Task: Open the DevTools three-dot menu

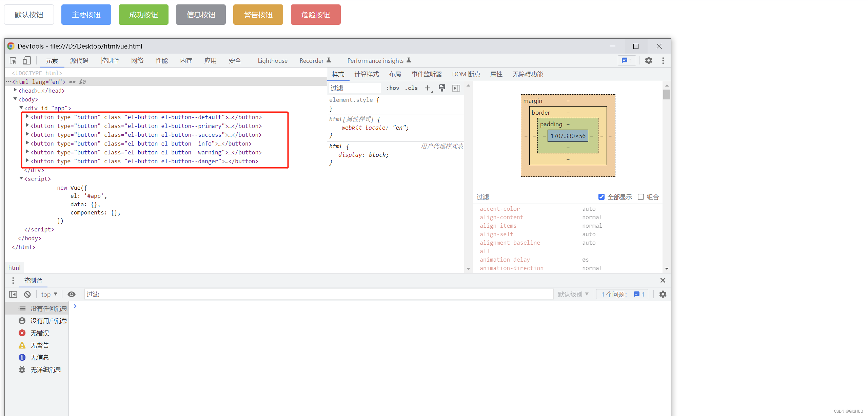Action: pos(663,60)
